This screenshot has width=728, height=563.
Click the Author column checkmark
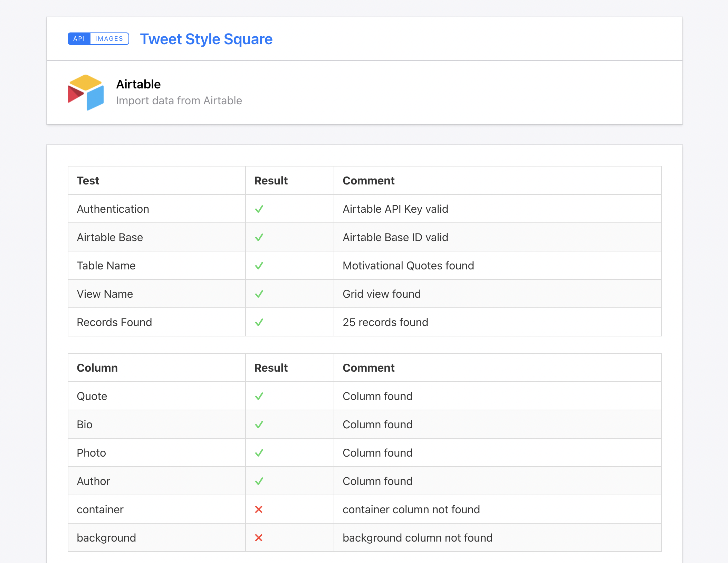259,481
